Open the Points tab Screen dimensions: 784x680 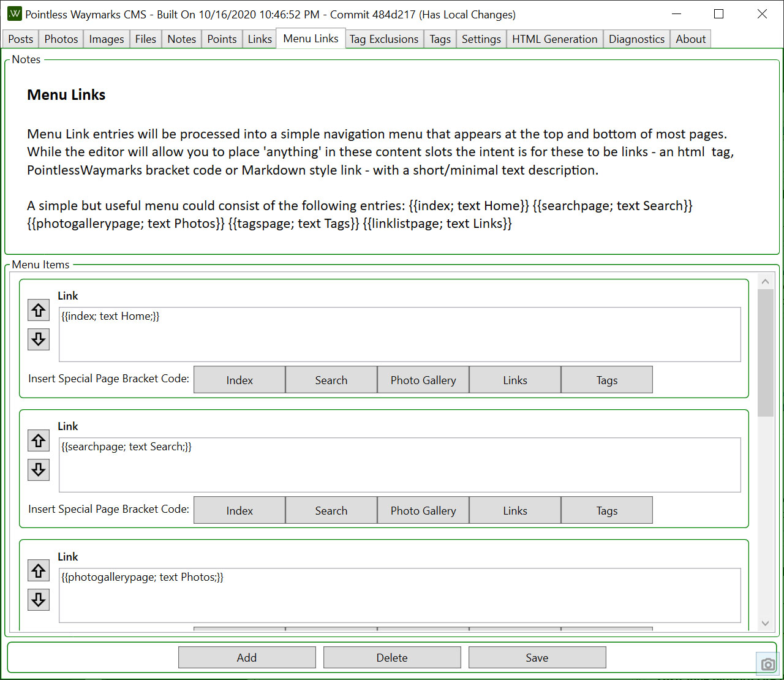coord(222,39)
